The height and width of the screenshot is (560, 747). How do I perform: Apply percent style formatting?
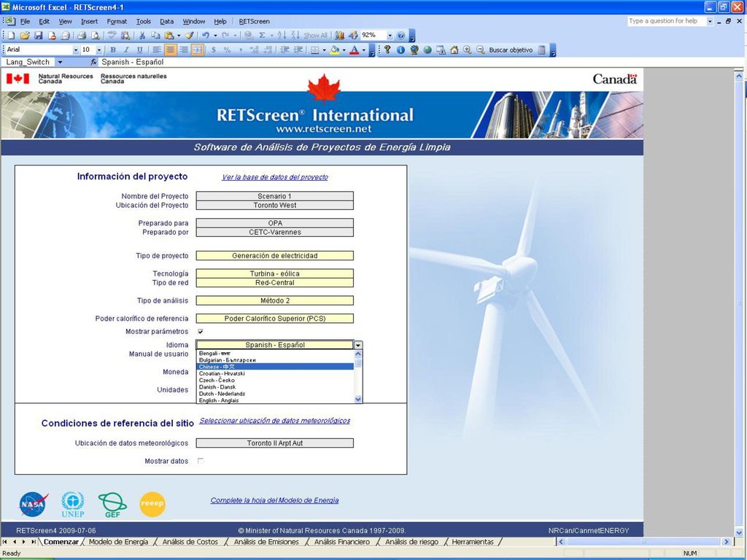click(x=228, y=50)
